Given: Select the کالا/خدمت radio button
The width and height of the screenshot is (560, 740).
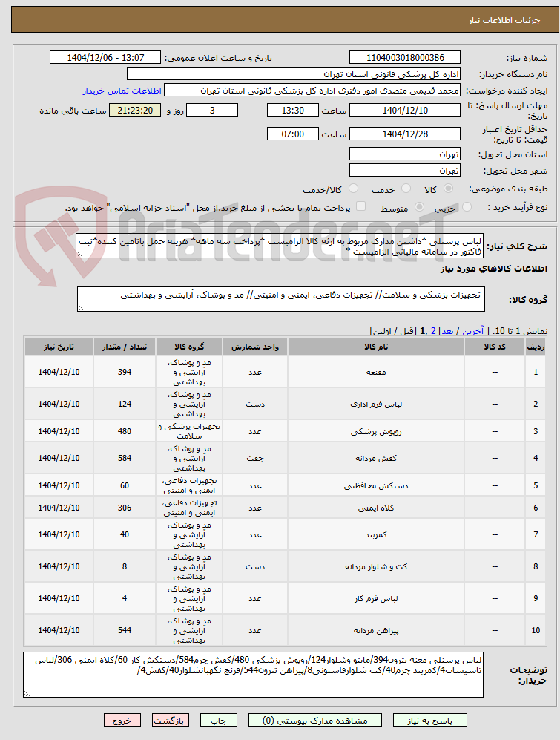Looking at the screenshot, I should 352,189.
